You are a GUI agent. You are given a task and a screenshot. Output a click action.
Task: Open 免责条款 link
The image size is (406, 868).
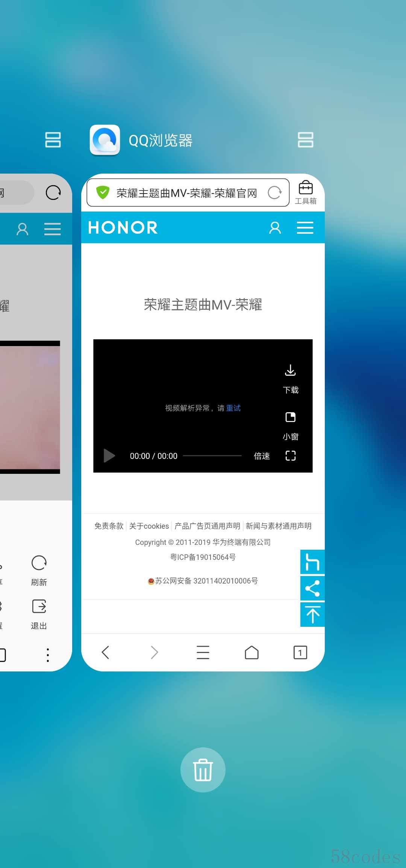point(109,526)
